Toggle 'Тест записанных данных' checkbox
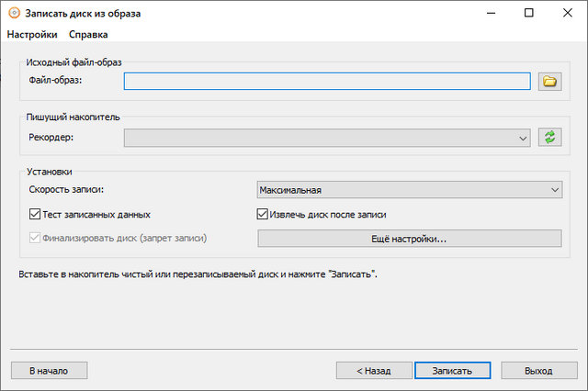588x391 pixels. click(x=37, y=215)
